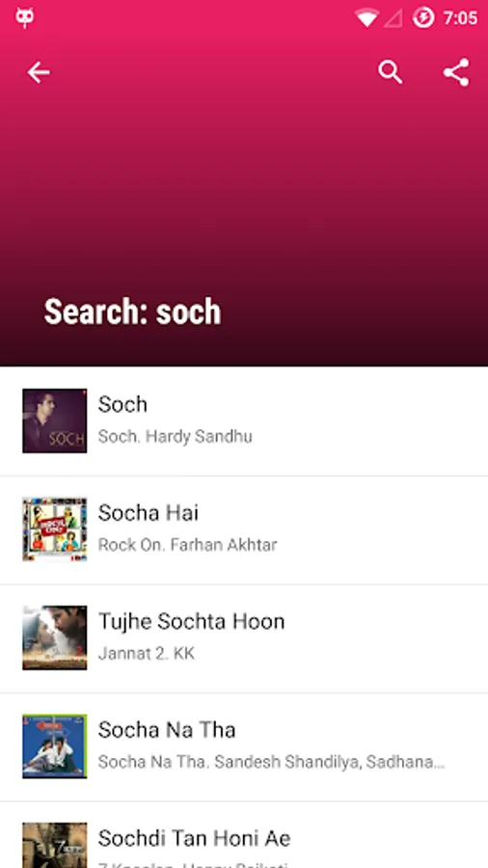Tap the back arrow icon
The image size is (488, 868).
(39, 72)
